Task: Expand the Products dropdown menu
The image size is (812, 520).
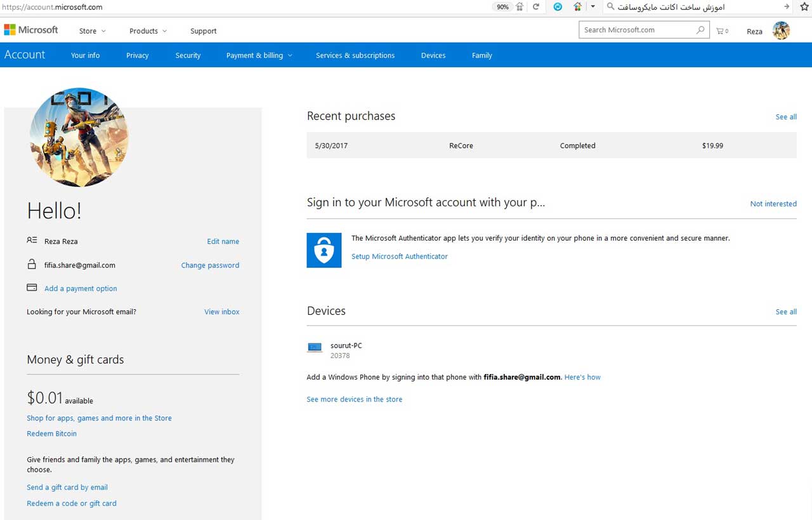Action: pos(148,31)
